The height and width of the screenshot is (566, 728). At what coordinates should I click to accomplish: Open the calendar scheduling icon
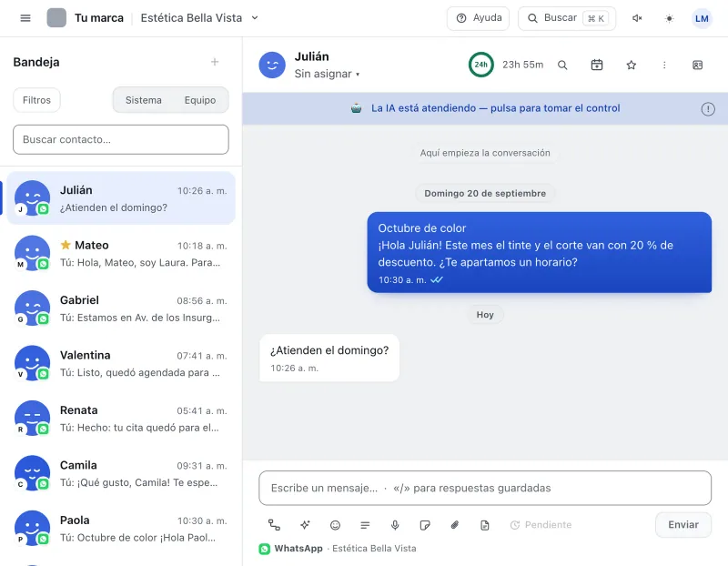(x=597, y=65)
